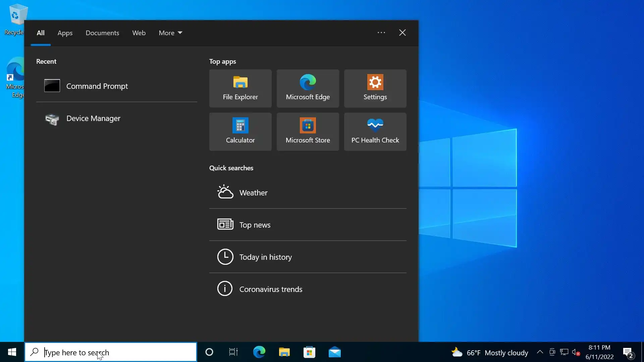644x362 pixels.
Task: Open PC Health Check app tile
Action: pos(375,132)
